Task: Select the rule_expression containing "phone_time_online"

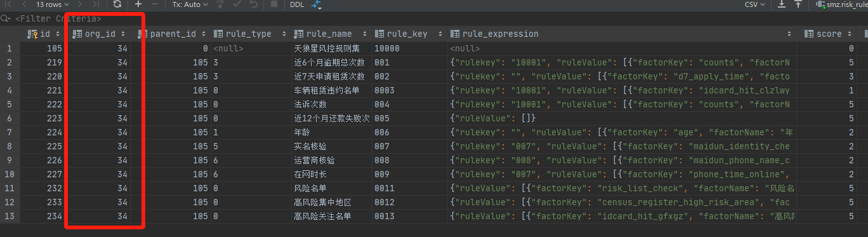Action: coord(622,174)
